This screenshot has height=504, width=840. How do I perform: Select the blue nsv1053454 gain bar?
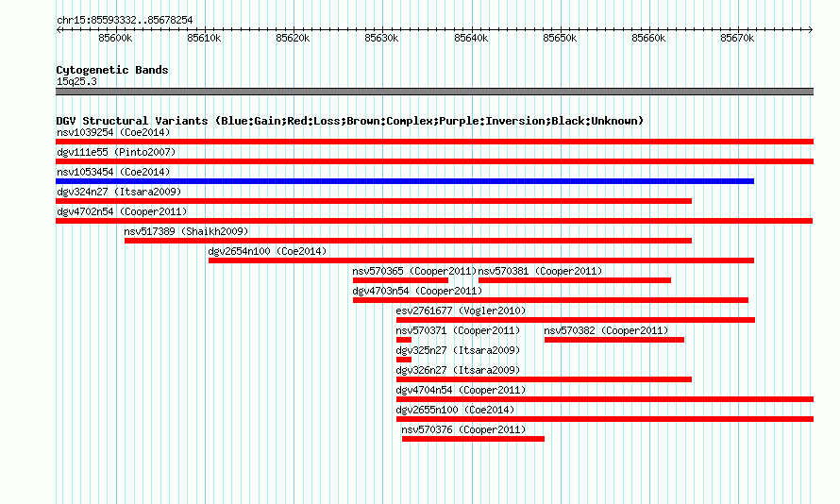pyautogui.click(x=405, y=181)
